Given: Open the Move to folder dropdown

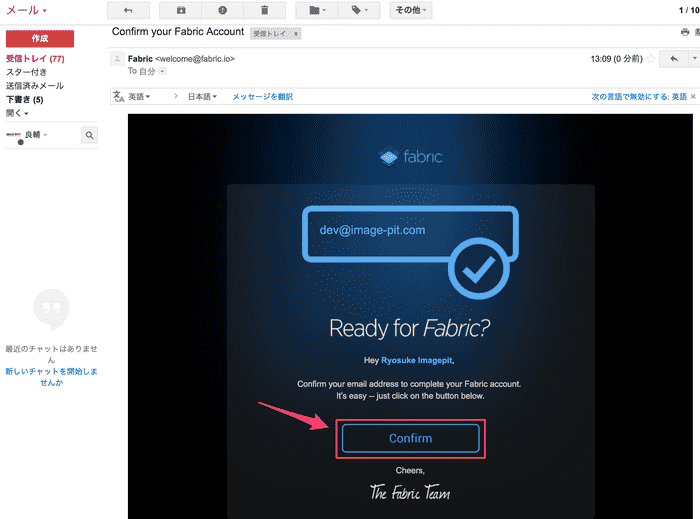Looking at the screenshot, I should (317, 11).
